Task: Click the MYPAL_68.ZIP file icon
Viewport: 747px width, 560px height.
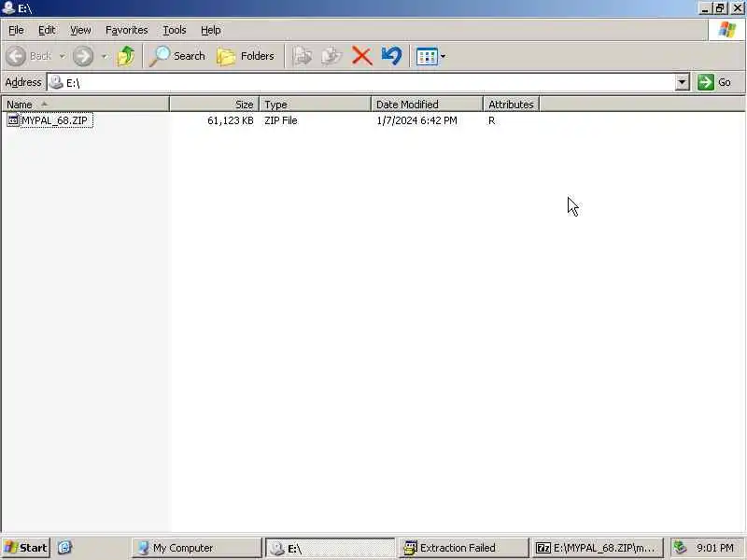Action: click(x=13, y=120)
